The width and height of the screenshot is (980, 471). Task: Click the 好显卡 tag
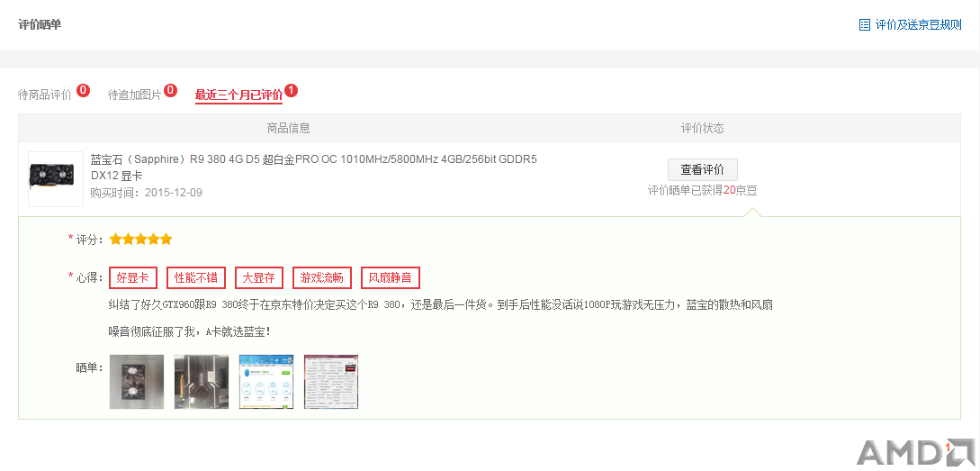click(132, 277)
